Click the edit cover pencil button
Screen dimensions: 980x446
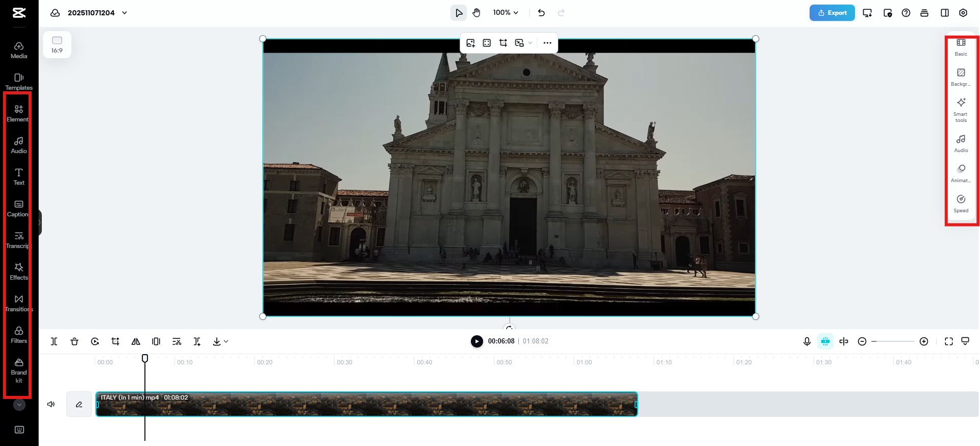click(x=79, y=404)
